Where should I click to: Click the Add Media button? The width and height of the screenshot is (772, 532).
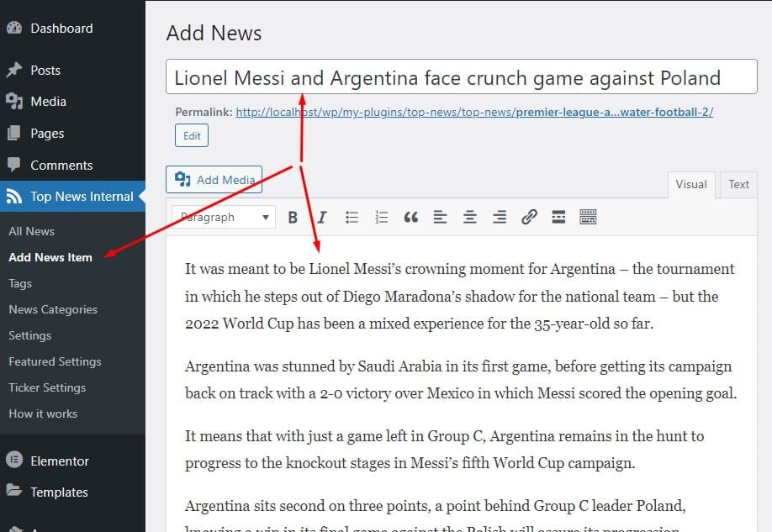click(x=214, y=180)
